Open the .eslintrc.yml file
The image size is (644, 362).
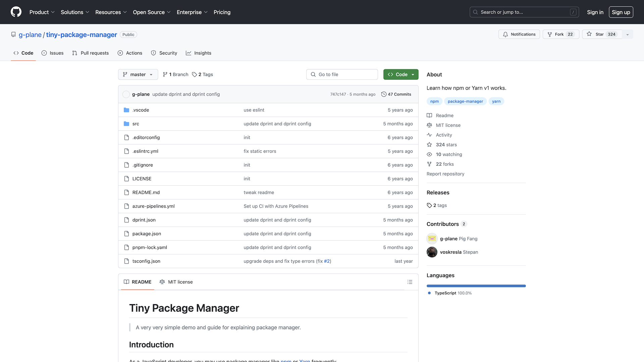click(x=145, y=151)
